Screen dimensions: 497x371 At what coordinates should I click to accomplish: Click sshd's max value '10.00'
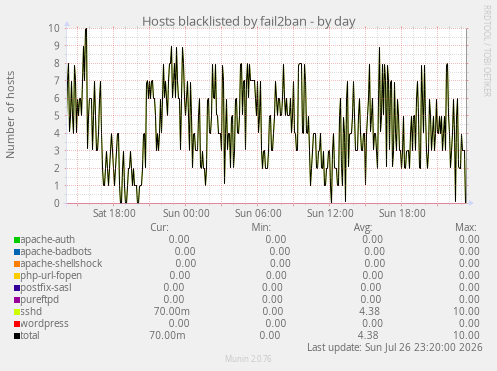(x=466, y=312)
